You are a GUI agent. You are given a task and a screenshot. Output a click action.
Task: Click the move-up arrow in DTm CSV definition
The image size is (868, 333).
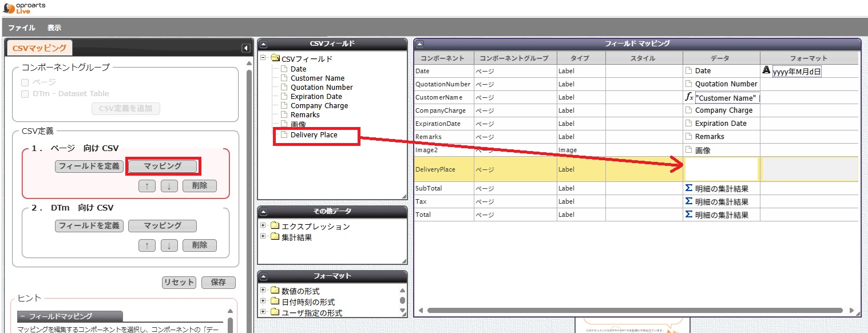click(x=147, y=245)
